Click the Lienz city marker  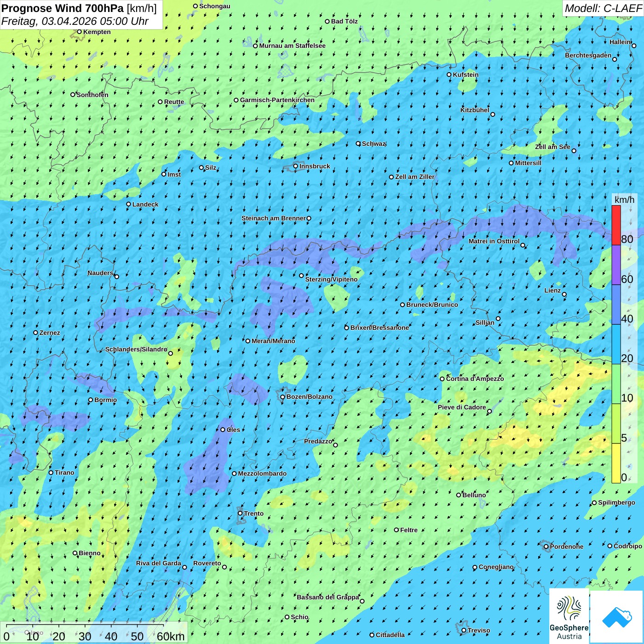(564, 294)
